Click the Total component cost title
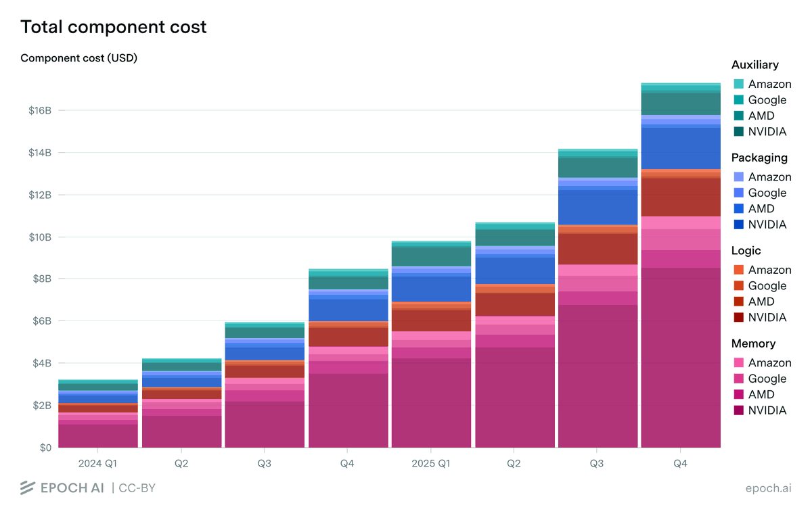This screenshot has height=524, width=812. click(114, 27)
